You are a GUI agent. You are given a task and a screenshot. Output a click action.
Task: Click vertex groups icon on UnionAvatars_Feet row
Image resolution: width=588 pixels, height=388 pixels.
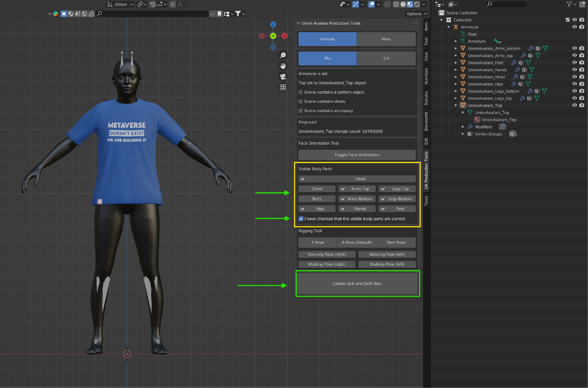point(521,63)
